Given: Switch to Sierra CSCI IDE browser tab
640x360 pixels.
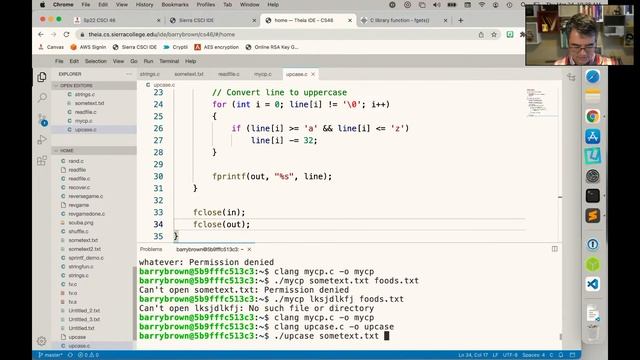Looking at the screenshot, I should (213, 20).
